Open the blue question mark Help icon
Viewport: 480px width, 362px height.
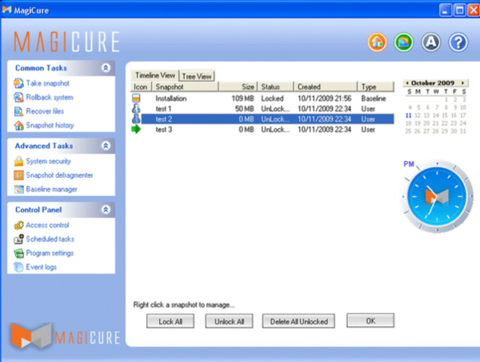[x=458, y=42]
